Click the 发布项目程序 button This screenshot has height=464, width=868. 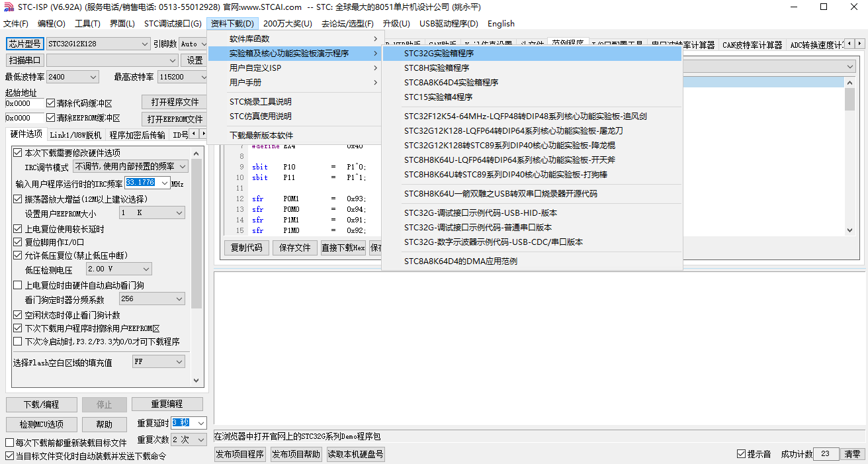point(240,454)
